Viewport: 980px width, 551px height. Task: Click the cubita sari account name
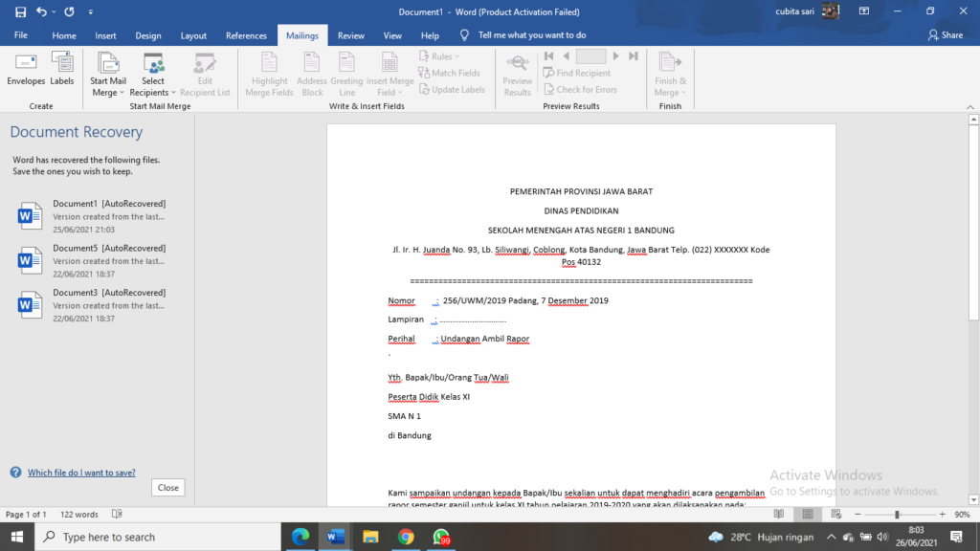point(794,11)
